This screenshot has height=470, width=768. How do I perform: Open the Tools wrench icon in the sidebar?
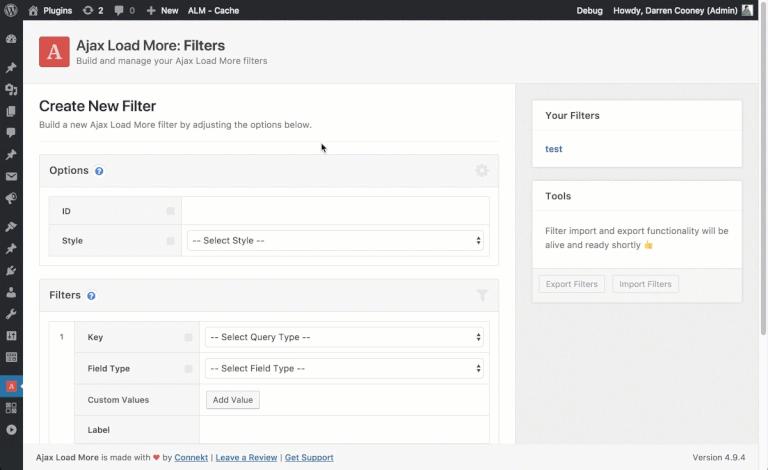tap(11, 314)
